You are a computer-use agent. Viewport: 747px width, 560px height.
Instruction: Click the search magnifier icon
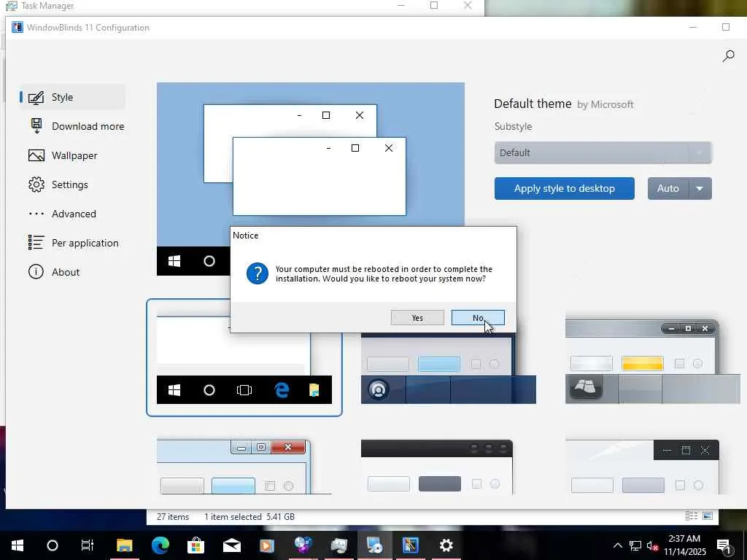[728, 56]
